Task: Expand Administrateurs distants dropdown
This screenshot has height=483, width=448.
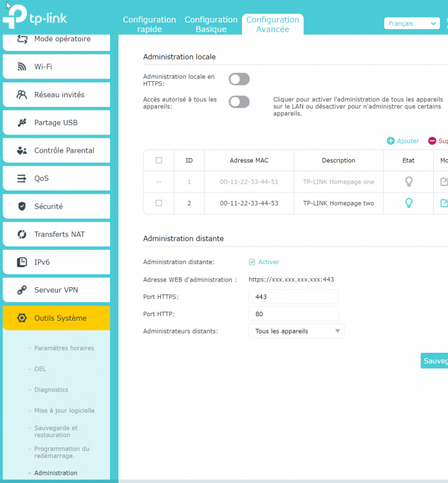Action: (x=297, y=331)
